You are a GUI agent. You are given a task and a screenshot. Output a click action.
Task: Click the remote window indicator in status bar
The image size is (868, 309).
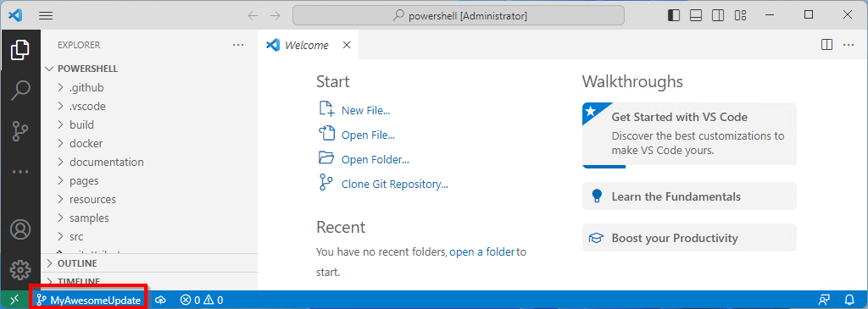[15, 301]
